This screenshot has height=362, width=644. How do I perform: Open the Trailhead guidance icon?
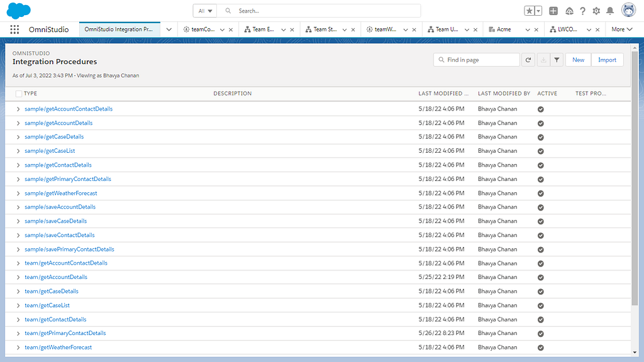(x=569, y=11)
